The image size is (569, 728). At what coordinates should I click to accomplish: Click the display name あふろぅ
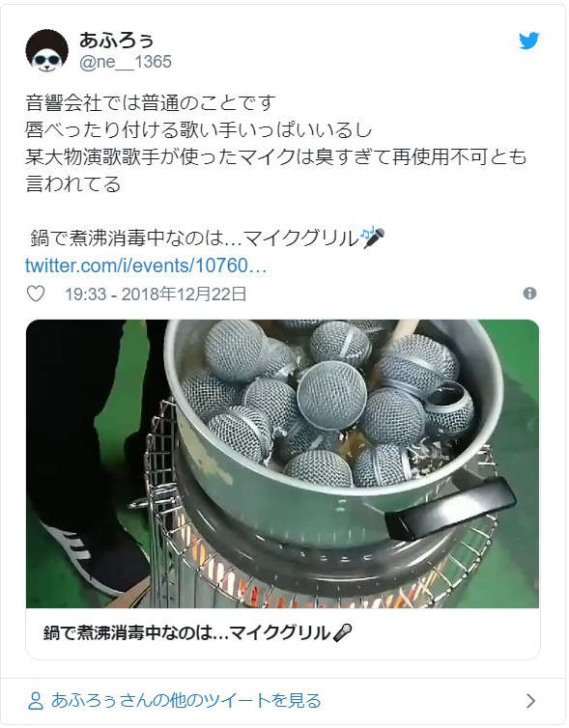click(116, 41)
